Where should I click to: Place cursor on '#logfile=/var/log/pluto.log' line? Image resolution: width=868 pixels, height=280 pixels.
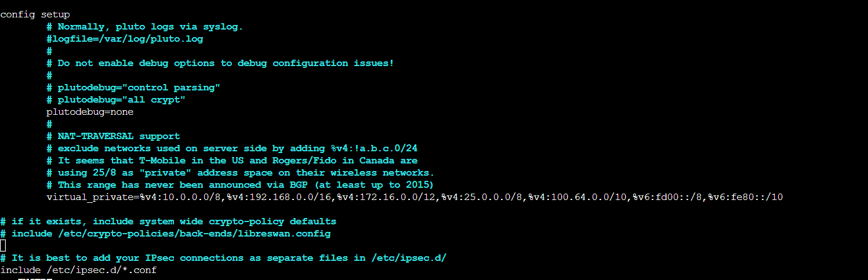pyautogui.click(x=125, y=39)
